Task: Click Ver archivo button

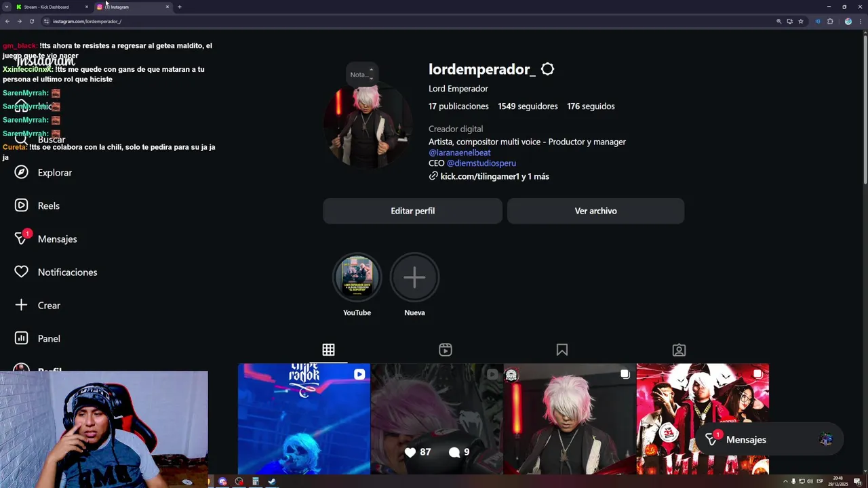Action: click(x=595, y=211)
